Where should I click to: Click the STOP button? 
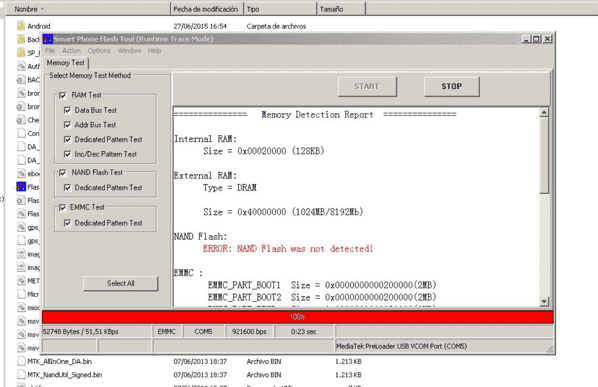[x=452, y=87]
